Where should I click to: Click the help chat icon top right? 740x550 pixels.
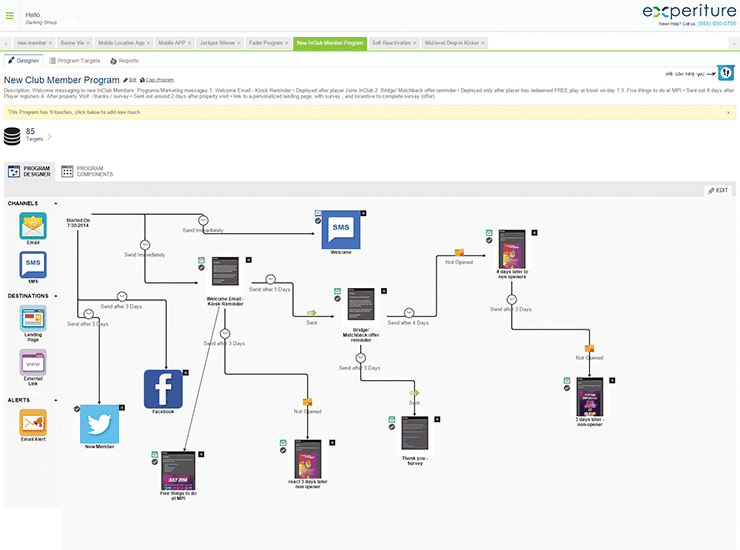tap(726, 73)
